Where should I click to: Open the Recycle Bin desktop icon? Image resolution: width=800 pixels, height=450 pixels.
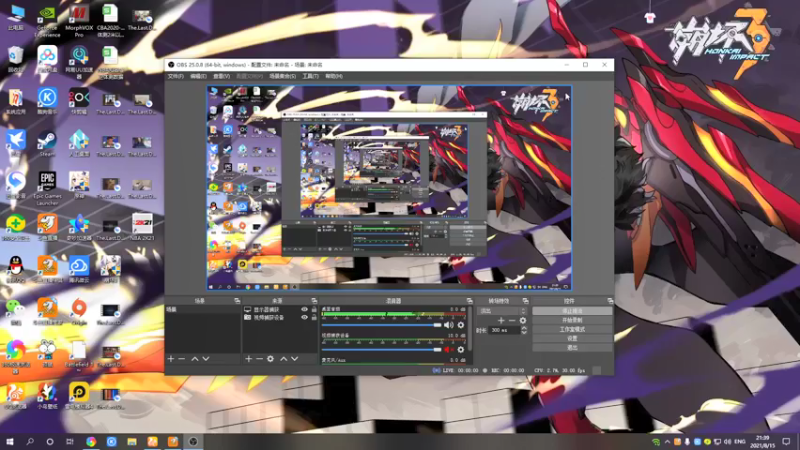[x=16, y=59]
